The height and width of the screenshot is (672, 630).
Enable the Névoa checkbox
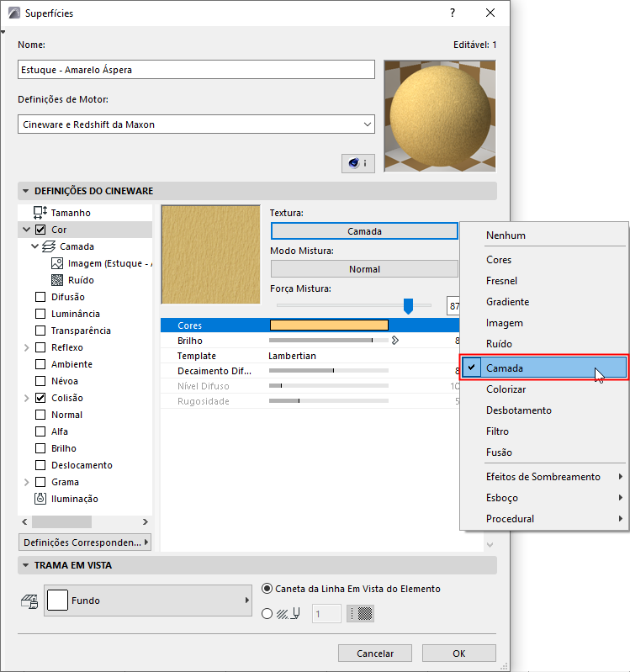coord(40,381)
